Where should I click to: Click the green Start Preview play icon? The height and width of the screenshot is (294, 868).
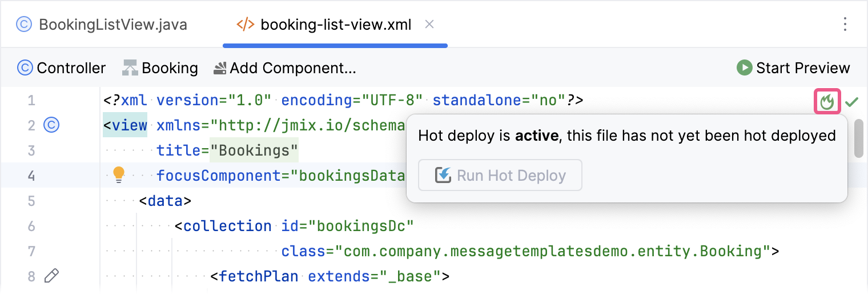[x=744, y=68]
